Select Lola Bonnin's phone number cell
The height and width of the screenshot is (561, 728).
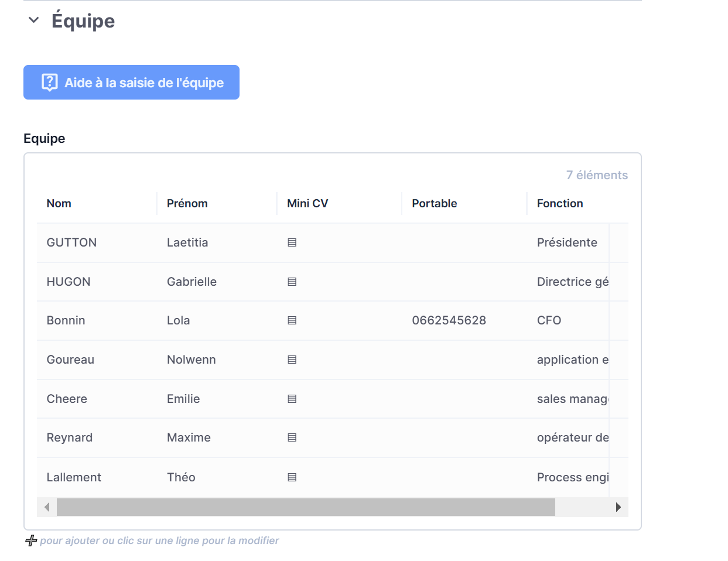(x=449, y=320)
